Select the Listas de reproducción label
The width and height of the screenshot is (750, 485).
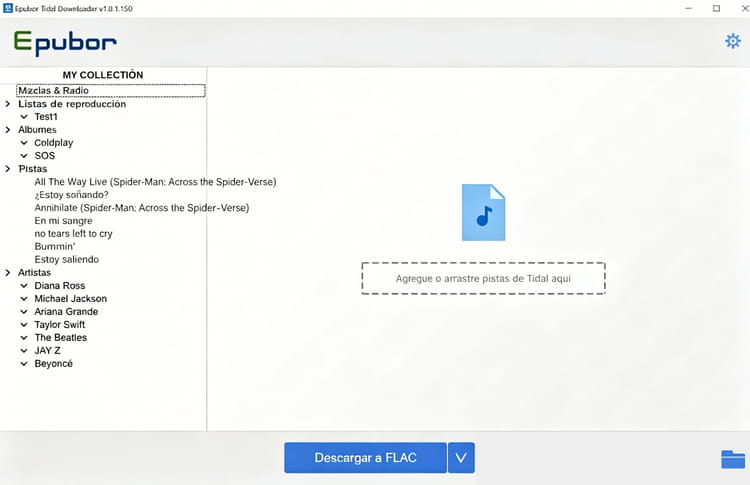click(72, 104)
